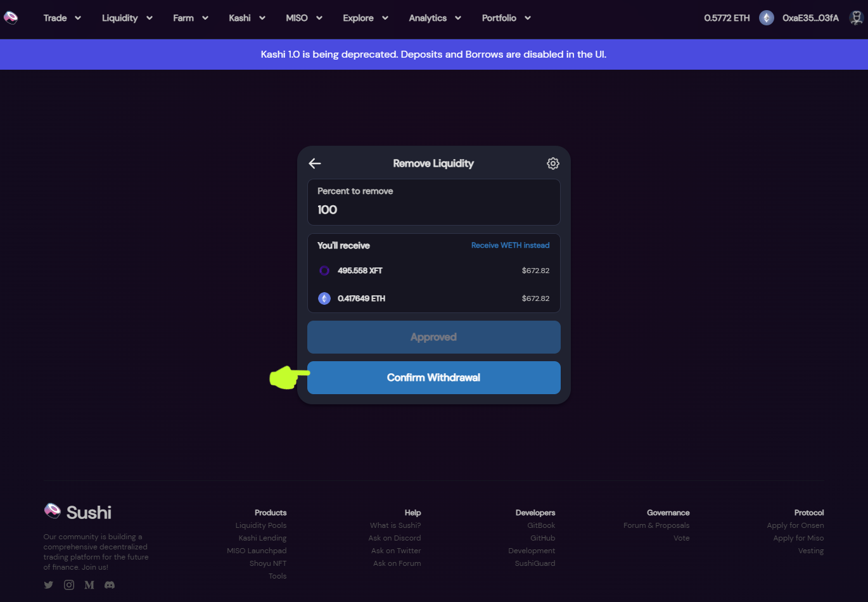The height and width of the screenshot is (602, 868).
Task: Click Confirm Withdrawal button
Action: (x=434, y=378)
